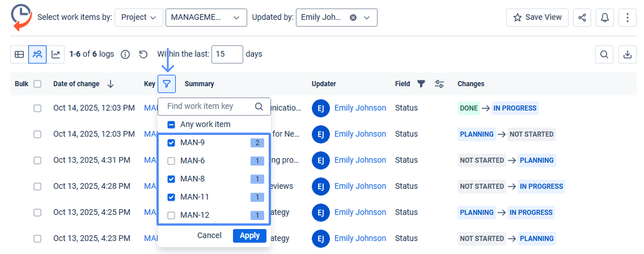Open the MANAGEME... project dropdown
644x254 pixels.
[206, 18]
